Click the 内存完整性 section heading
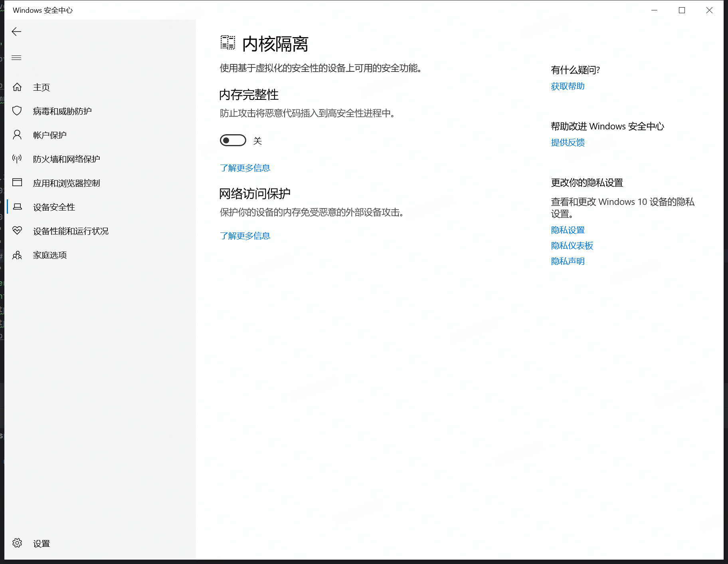The image size is (728, 564). coord(249,95)
